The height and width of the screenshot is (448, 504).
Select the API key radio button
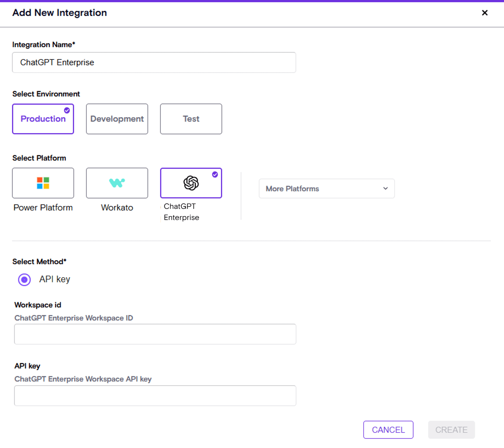click(24, 279)
